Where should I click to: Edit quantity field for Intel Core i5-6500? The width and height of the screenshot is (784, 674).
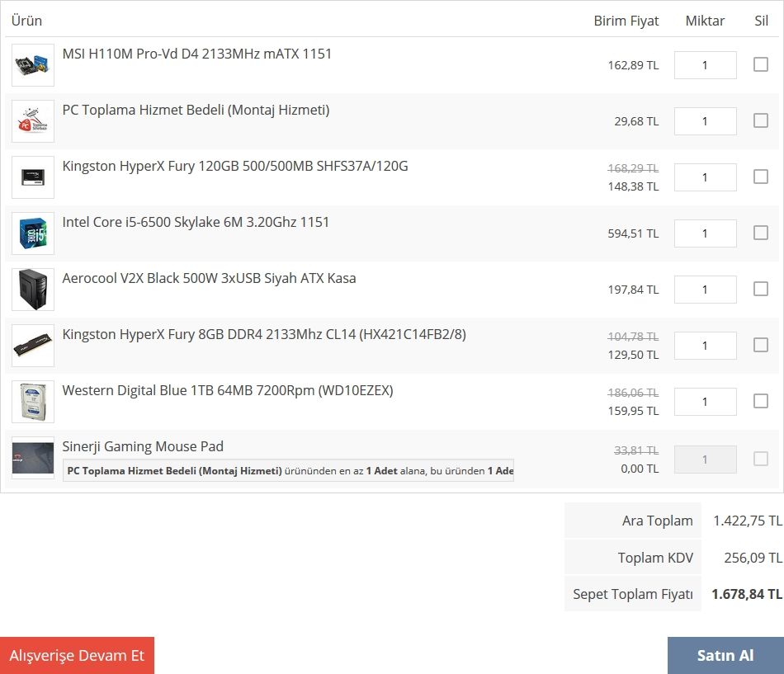(x=705, y=233)
